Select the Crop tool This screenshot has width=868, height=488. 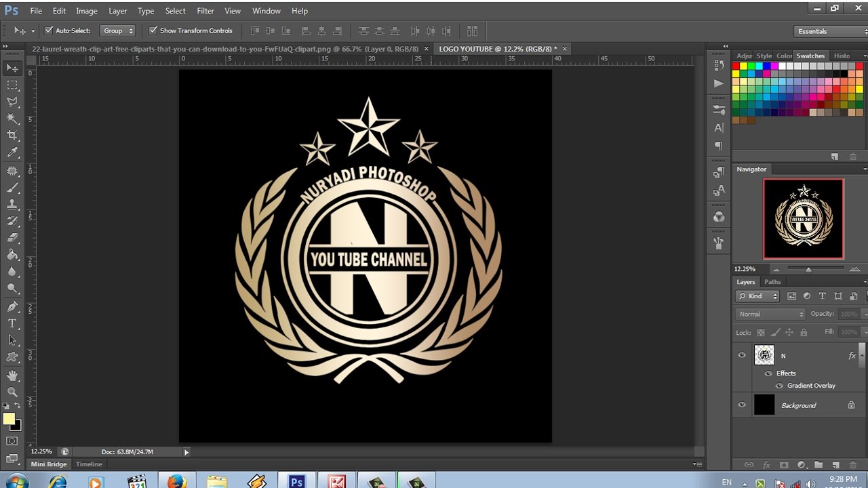(x=12, y=136)
